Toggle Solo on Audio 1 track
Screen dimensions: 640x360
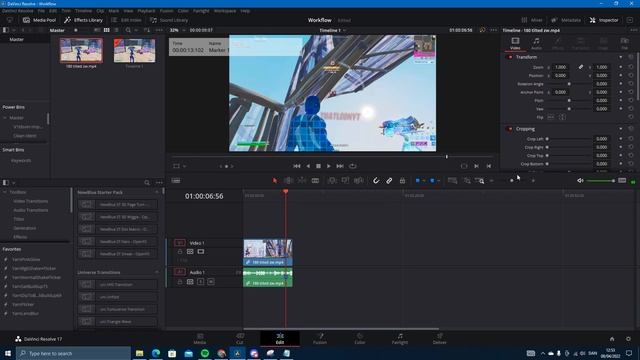(200, 282)
